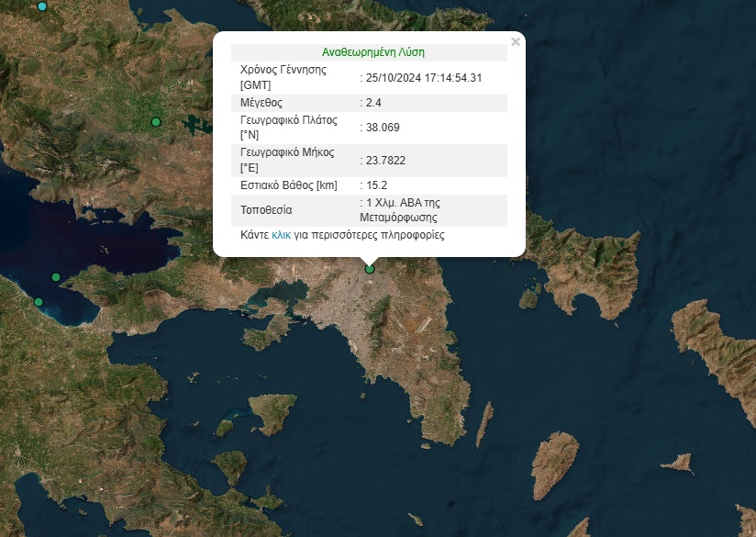Screen dimensions: 756x537
Task: Click the 'Γεωγραφικό Πλάτος [°N]' label
Action: pyautogui.click(x=288, y=127)
